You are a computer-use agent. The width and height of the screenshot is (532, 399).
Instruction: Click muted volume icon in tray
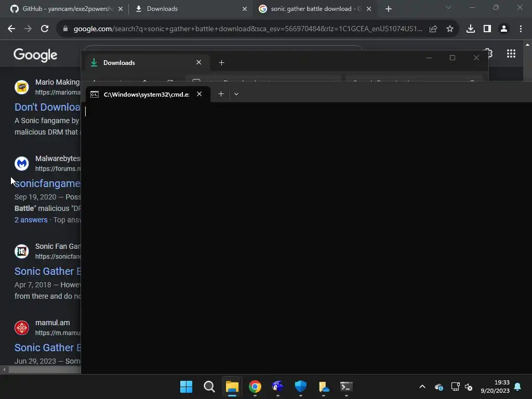pos(469,387)
